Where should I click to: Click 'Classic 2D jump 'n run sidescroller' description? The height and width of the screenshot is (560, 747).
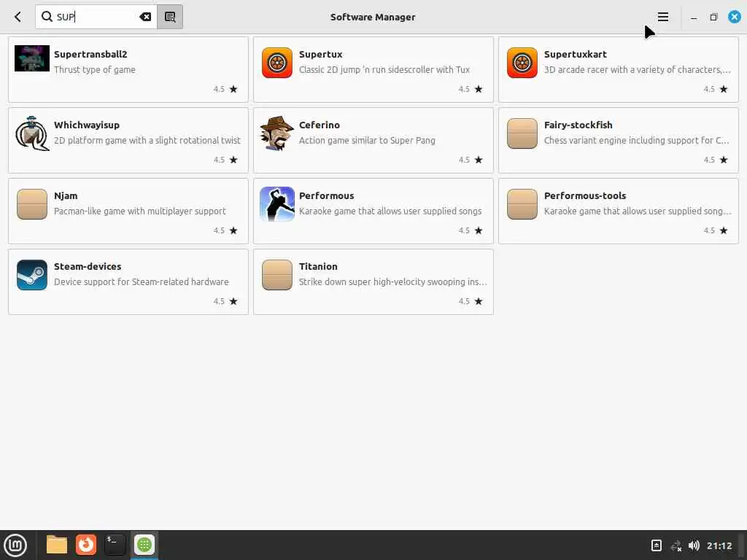[384, 70]
